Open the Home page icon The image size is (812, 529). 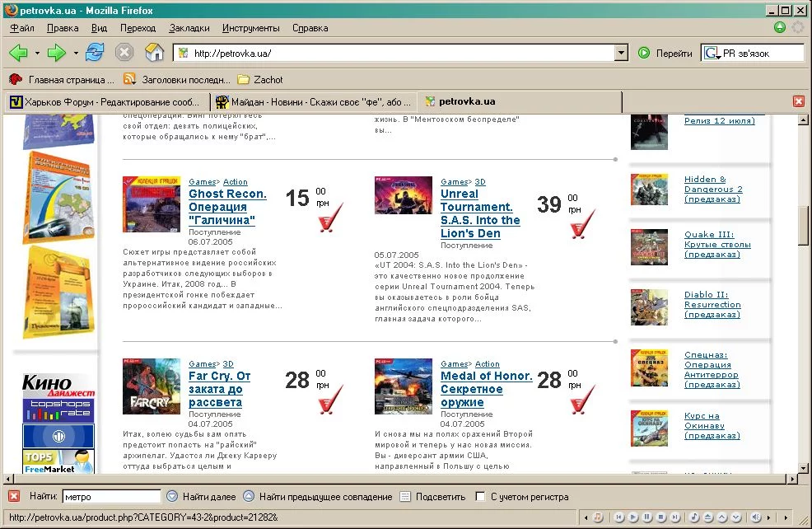pos(154,53)
